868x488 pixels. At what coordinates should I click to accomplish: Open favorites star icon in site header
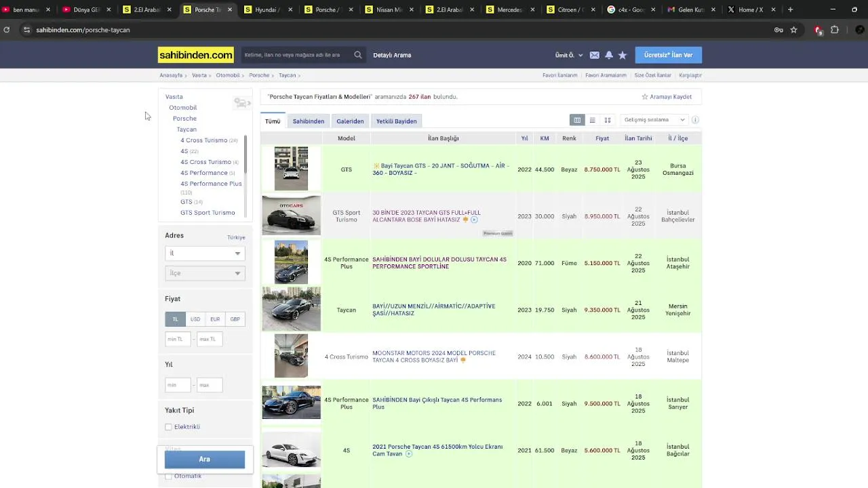click(623, 55)
